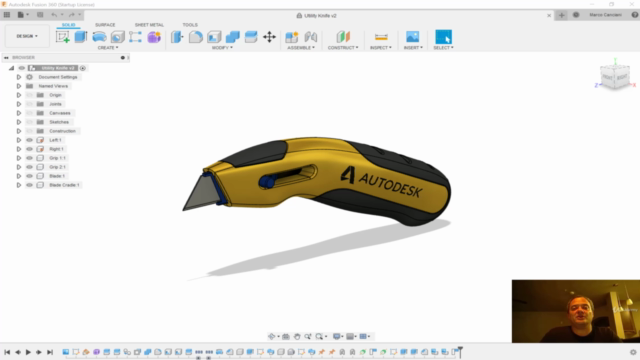Open the INSERT menu

pos(413,48)
